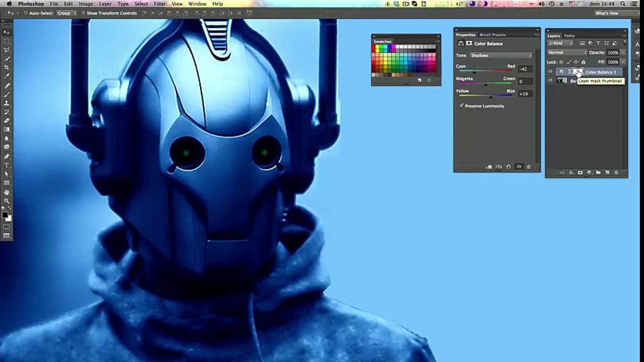Switch to the Brush Presets tab
This screenshot has width=644, height=362.
click(493, 35)
